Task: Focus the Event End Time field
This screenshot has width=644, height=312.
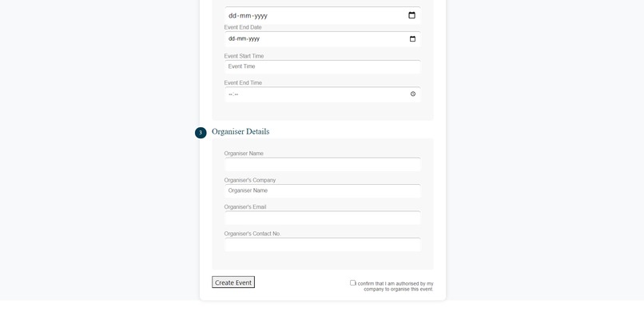Action: [323, 94]
